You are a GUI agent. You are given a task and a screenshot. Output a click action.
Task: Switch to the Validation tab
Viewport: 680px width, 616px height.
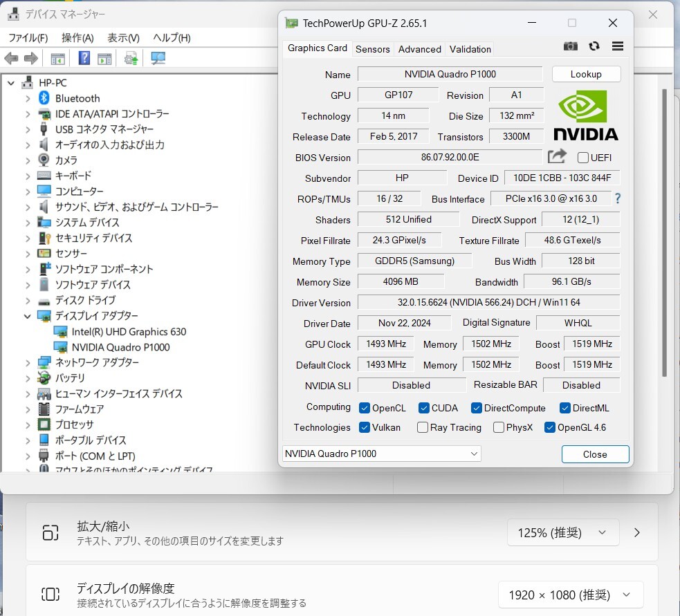pyautogui.click(x=470, y=49)
